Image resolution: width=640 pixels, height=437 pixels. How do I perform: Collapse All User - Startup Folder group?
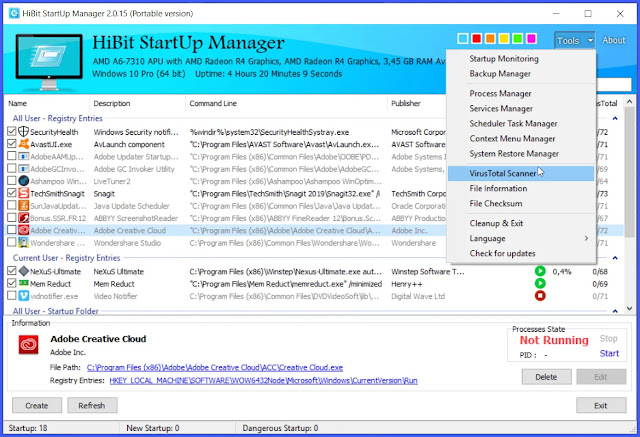615,311
